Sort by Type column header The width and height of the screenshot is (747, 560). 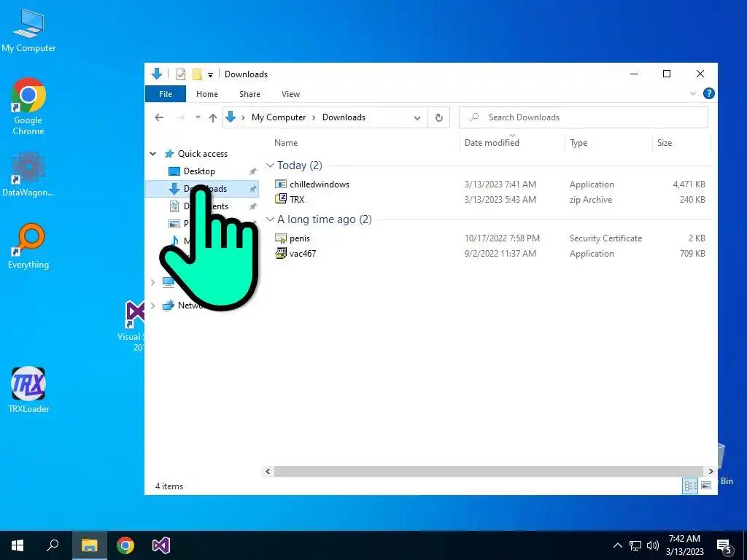(578, 142)
